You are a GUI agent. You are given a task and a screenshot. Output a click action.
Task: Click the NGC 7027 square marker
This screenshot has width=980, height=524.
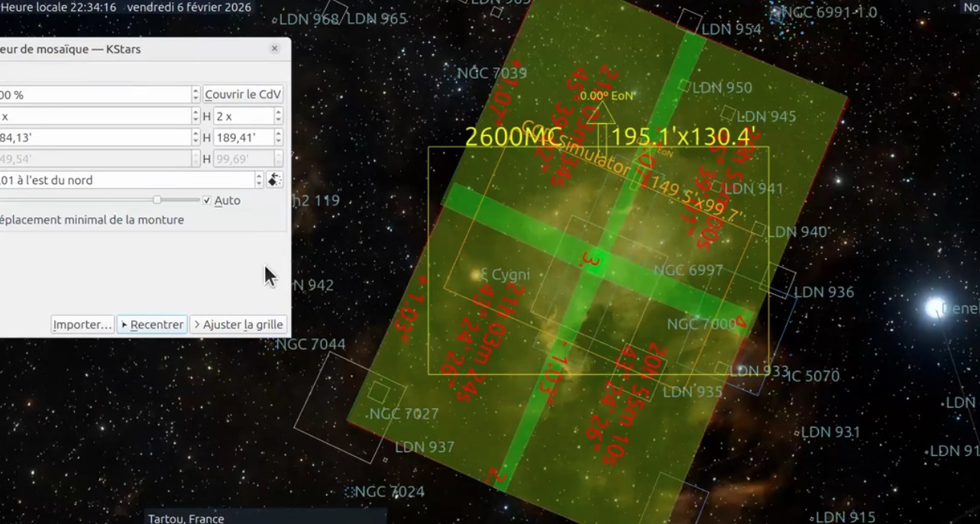[x=379, y=393]
